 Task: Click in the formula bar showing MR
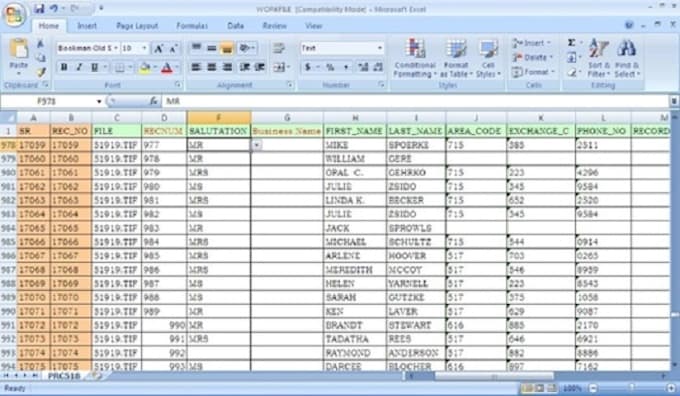pyautogui.click(x=415, y=101)
